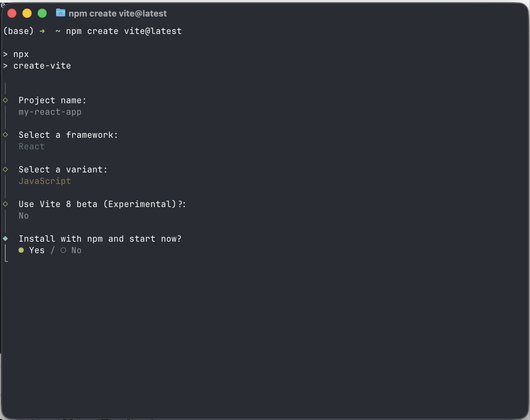Close the terminal window with the red button
Screen dimensions: 530x420
click(12, 13)
